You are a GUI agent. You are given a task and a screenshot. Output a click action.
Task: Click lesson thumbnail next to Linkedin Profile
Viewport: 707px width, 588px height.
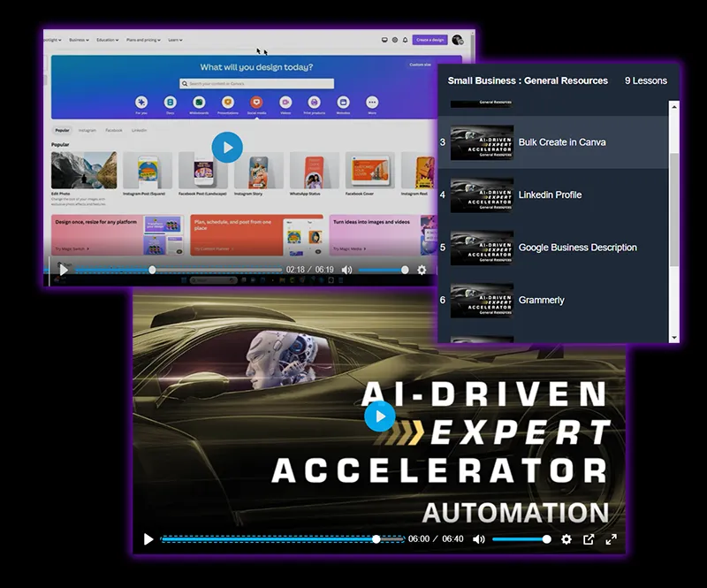(x=482, y=195)
